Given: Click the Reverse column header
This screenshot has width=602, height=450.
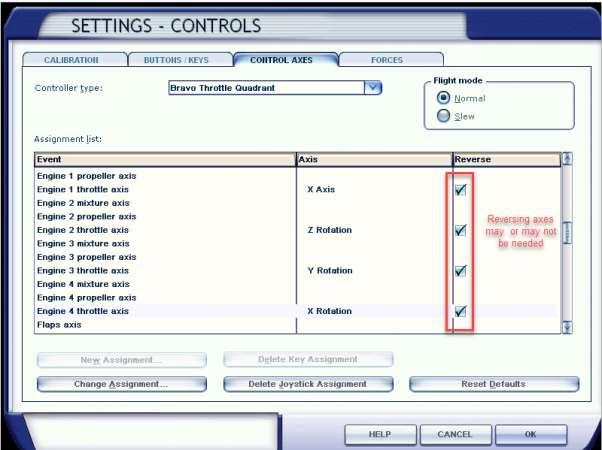Looking at the screenshot, I should click(507, 159).
